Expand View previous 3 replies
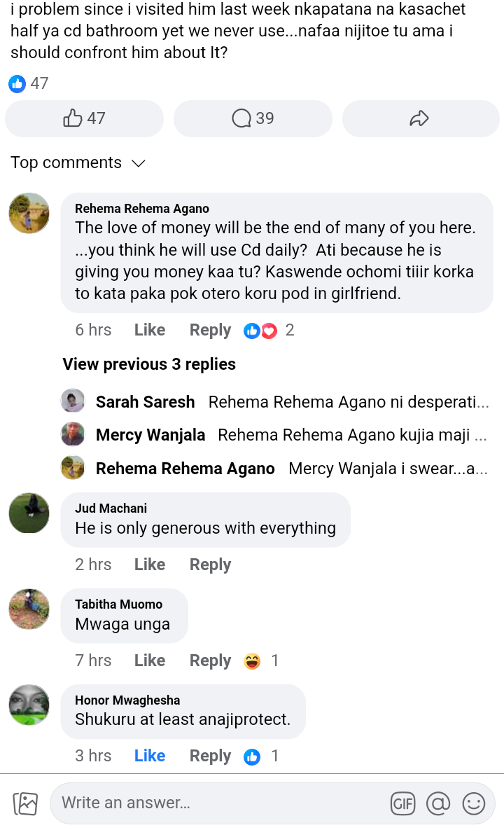This screenshot has width=504, height=830. tap(149, 364)
